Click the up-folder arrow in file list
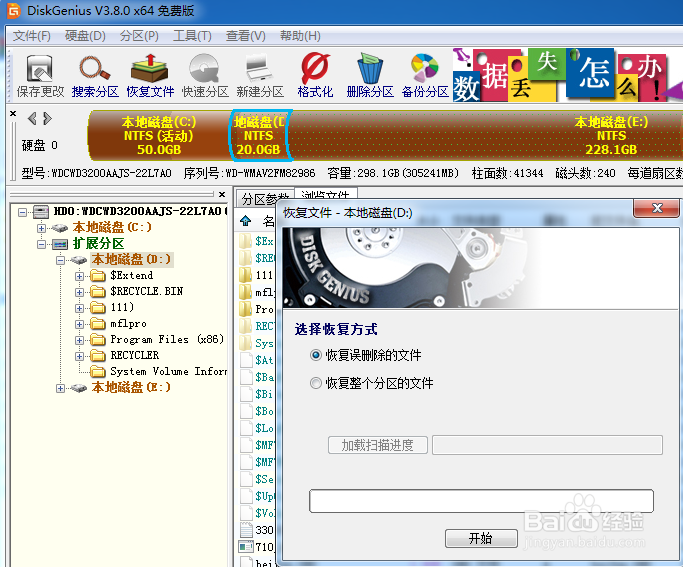683x567 pixels. click(x=246, y=221)
